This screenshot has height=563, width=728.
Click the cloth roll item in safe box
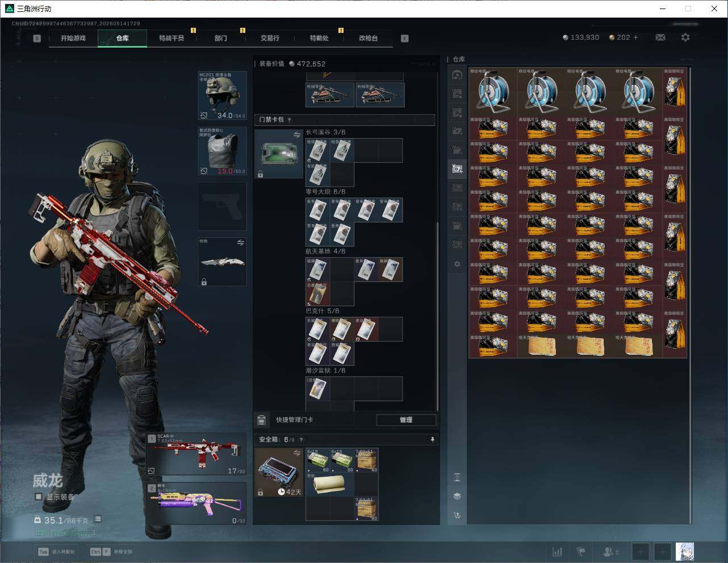330,485
